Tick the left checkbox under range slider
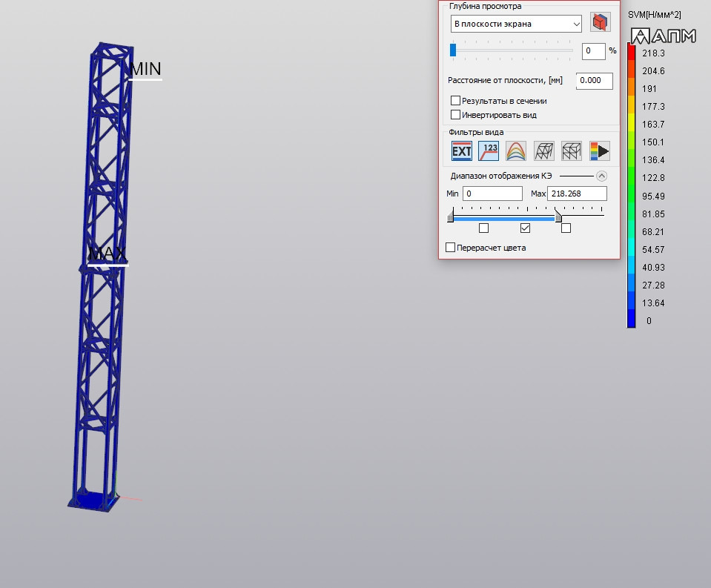This screenshot has height=588, width=711. (x=484, y=228)
